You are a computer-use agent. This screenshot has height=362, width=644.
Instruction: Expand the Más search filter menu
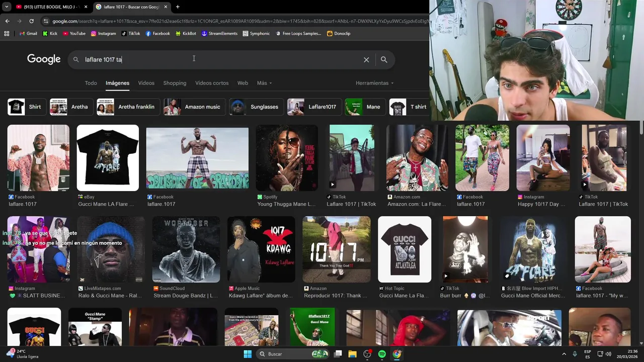click(264, 83)
